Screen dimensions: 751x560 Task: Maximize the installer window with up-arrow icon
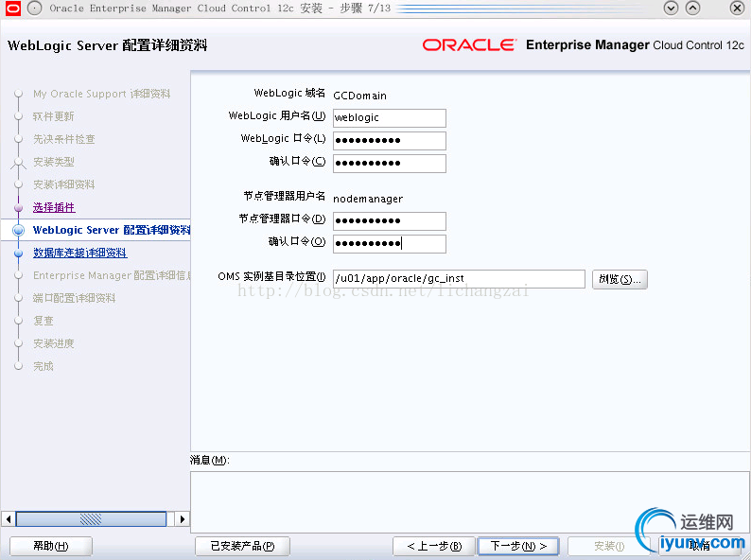pos(693,9)
